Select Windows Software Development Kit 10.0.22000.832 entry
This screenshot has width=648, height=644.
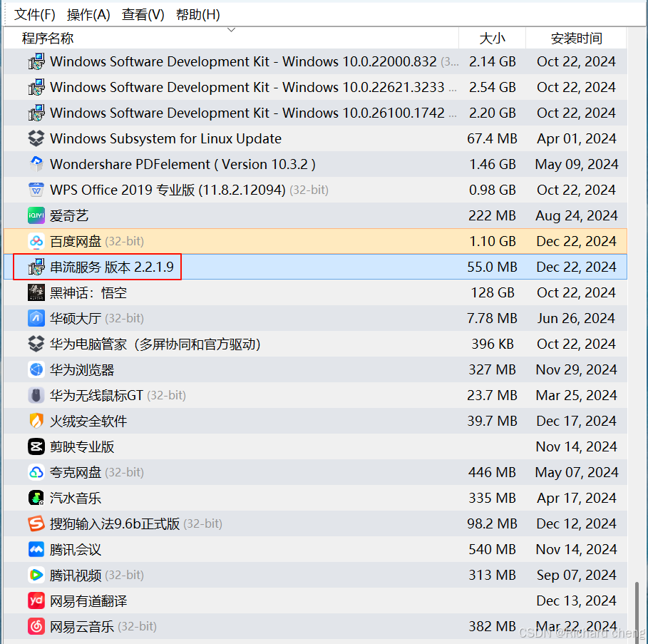pyautogui.click(x=315, y=61)
